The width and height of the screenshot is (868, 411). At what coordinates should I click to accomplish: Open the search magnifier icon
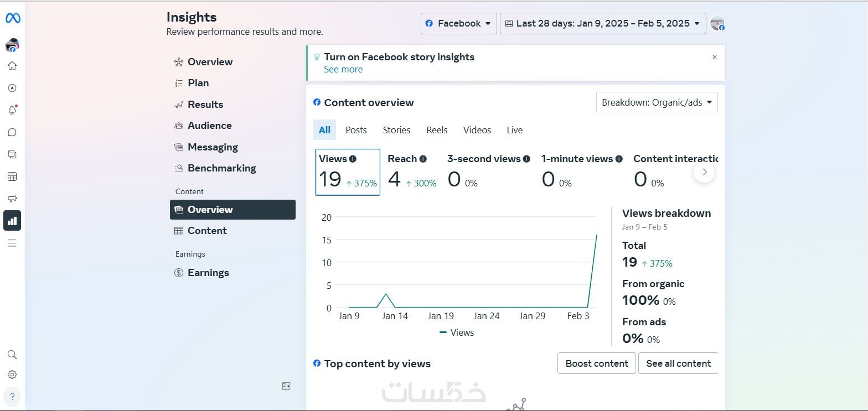12,355
